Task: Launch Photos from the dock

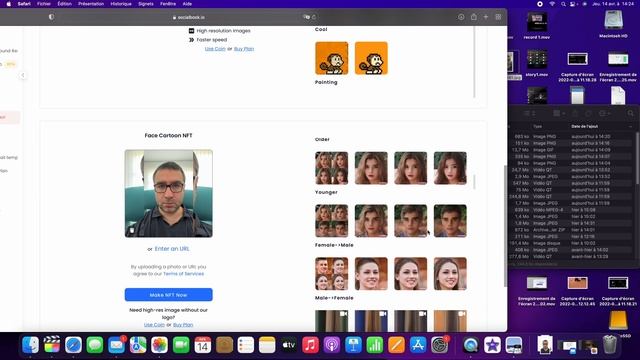Action: click(x=160, y=345)
